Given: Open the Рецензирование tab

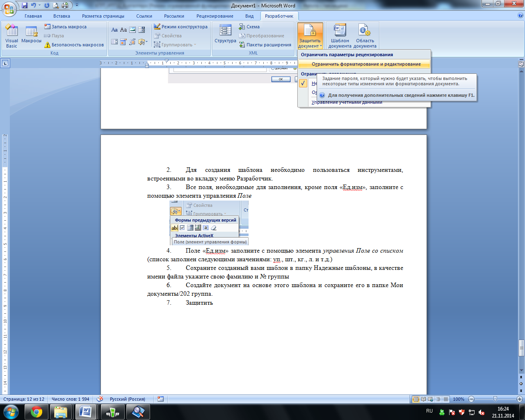Looking at the screenshot, I should pos(215,16).
